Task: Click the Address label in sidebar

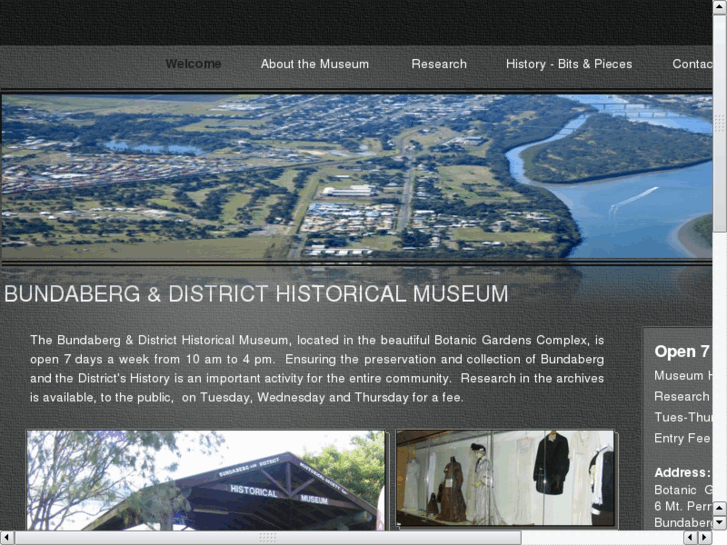Action: (x=682, y=473)
